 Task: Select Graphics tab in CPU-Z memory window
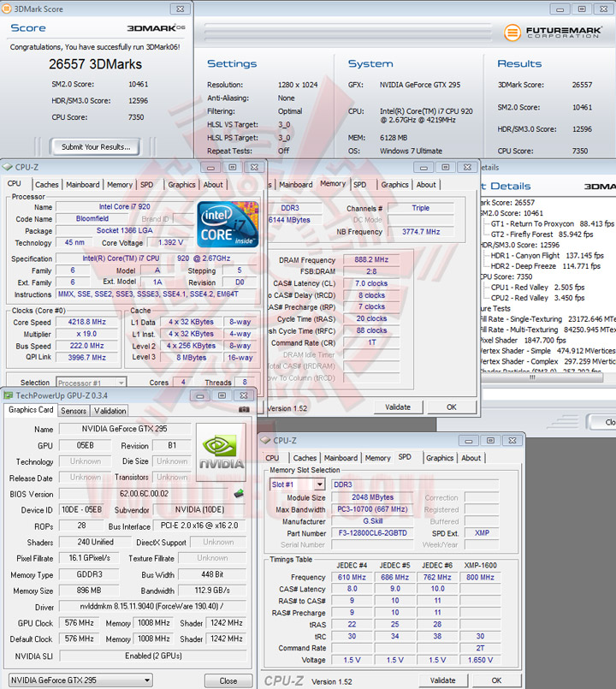pos(394,185)
